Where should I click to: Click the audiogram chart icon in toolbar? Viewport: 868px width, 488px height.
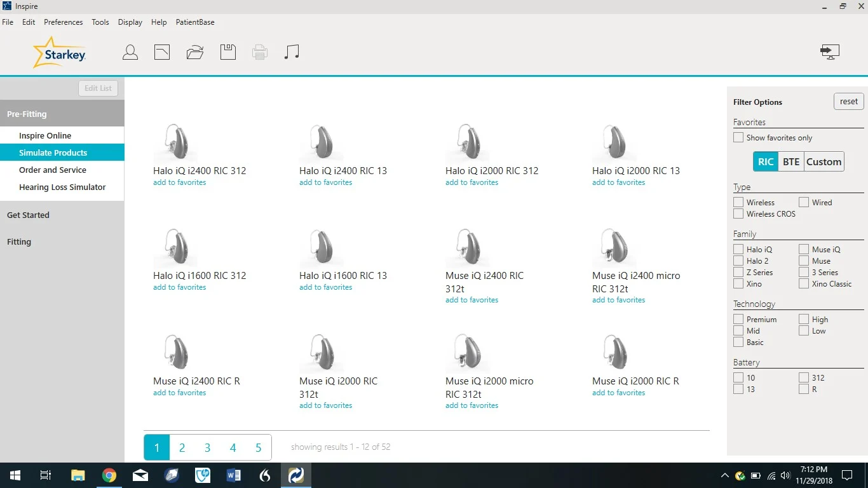click(x=162, y=52)
